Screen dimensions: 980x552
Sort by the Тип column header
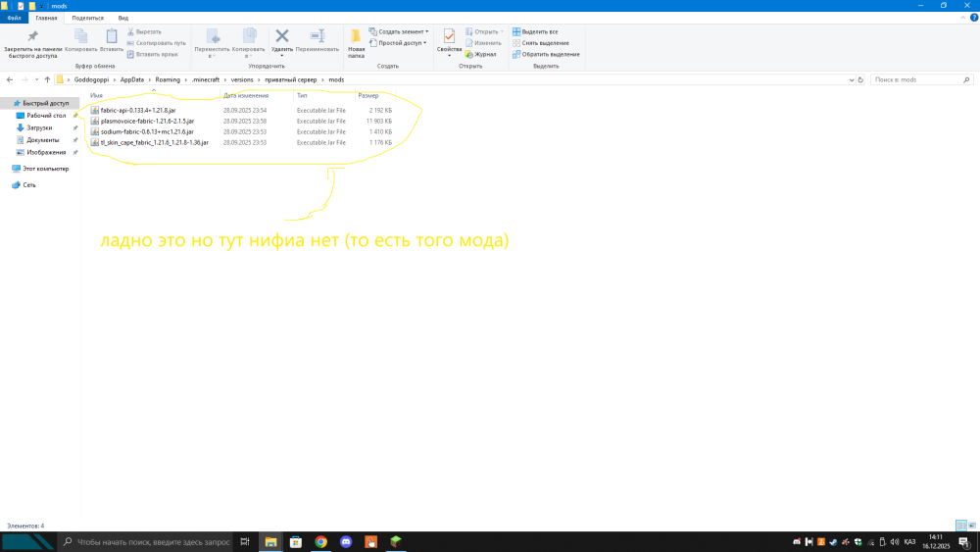302,96
